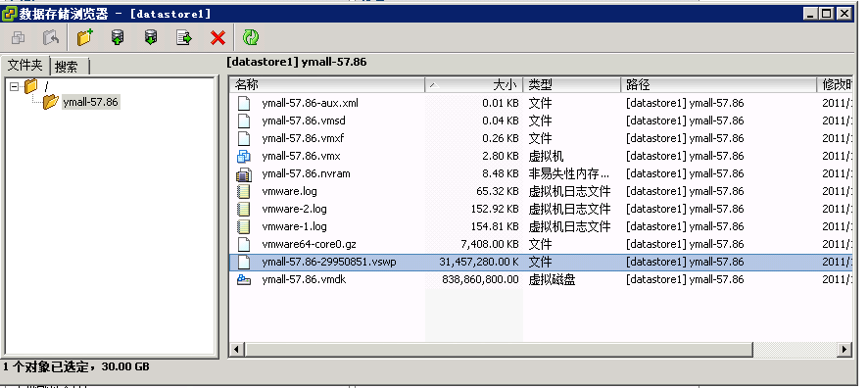
Task: Select the file name ymall-57.86-aux.xml
Action: coord(310,103)
